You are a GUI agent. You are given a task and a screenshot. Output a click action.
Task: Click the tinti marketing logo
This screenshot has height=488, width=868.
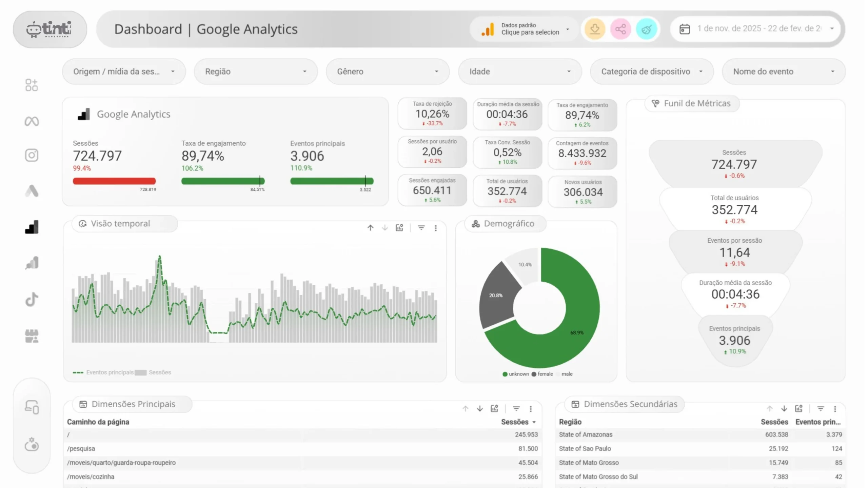[50, 29]
